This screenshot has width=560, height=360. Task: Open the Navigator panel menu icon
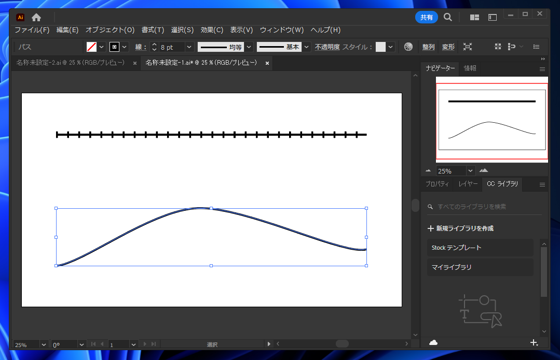(x=542, y=69)
